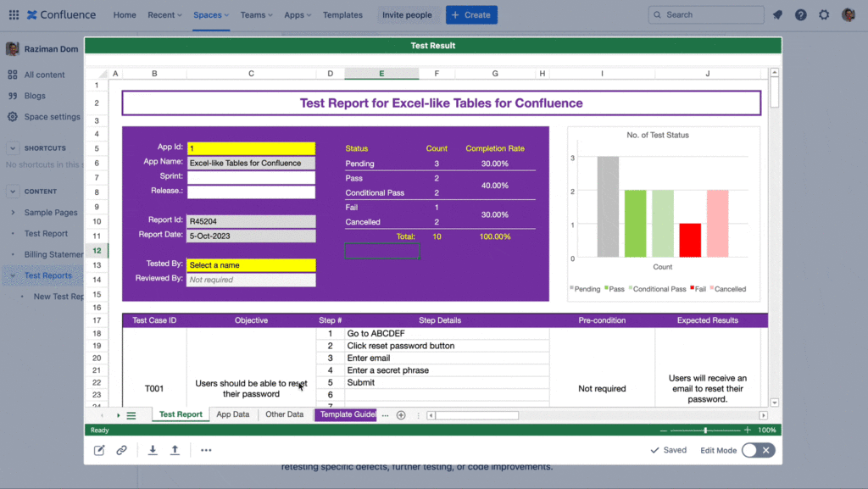
Task: Select the 'R45204' Report Id cell
Action: [251, 221]
